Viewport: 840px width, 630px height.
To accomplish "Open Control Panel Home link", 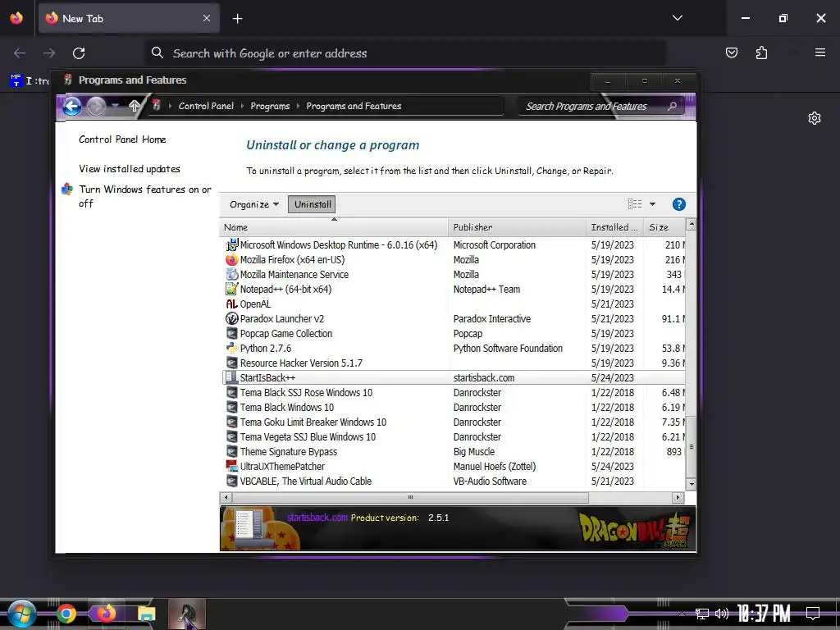I will click(x=122, y=139).
